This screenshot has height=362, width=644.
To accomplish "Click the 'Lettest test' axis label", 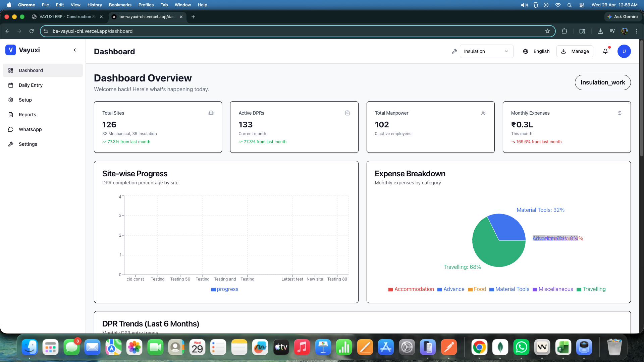I will (292, 279).
